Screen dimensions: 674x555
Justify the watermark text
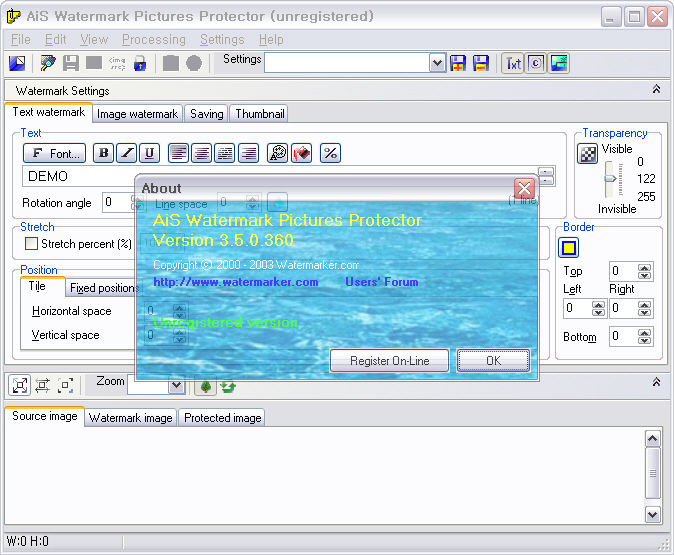(225, 153)
